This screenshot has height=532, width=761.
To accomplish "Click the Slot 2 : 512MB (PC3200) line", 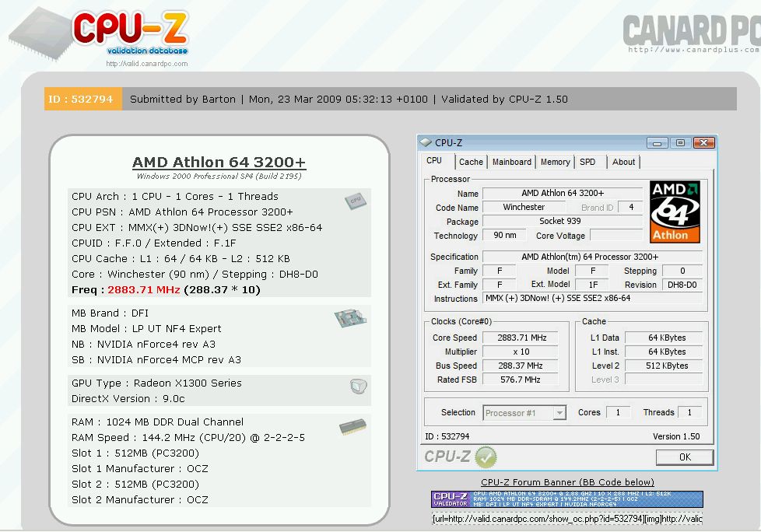I will coord(135,484).
